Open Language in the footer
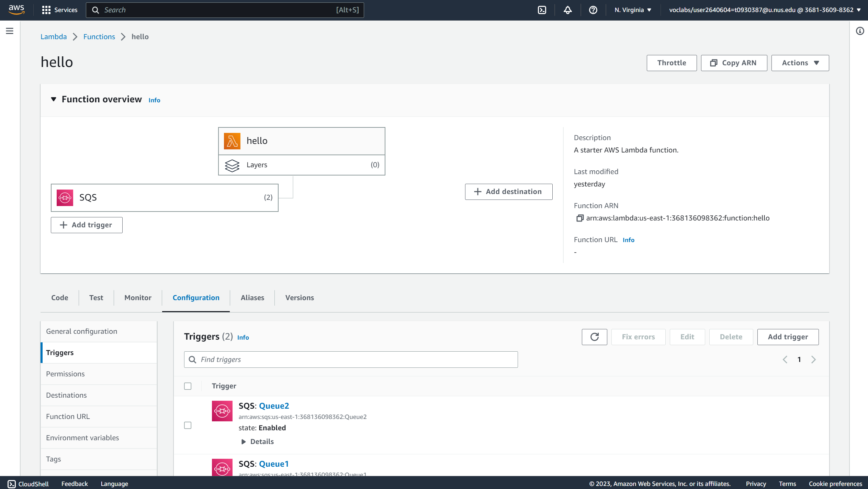This screenshot has height=489, width=868. 114,484
